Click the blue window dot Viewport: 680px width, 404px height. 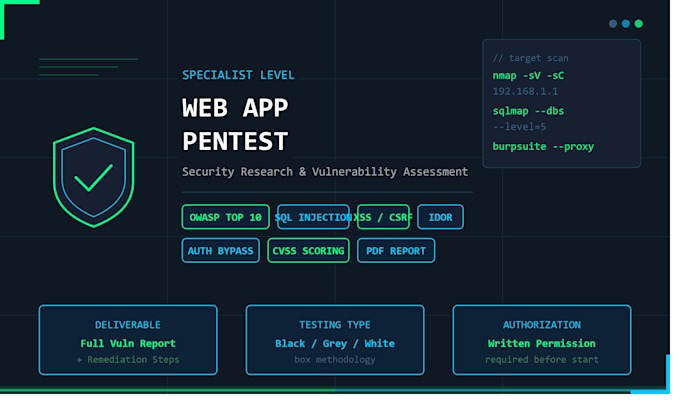[x=626, y=23]
